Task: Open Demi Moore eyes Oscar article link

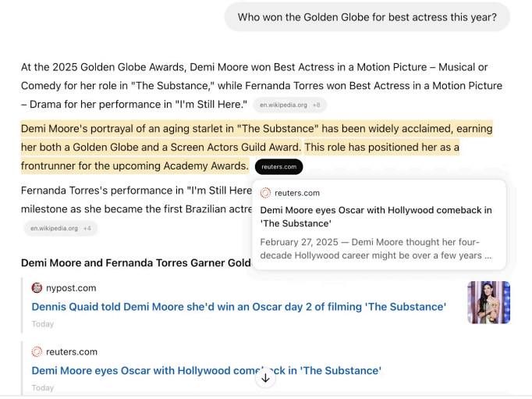Action: pyautogui.click(x=206, y=370)
